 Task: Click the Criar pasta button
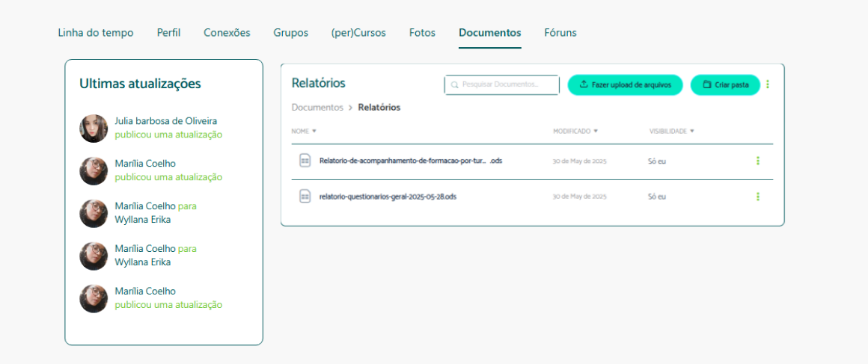(725, 85)
